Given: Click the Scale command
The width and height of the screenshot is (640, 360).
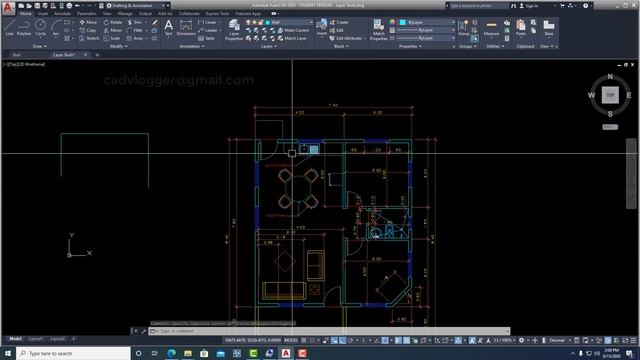Looking at the screenshot, I should 111,38.
